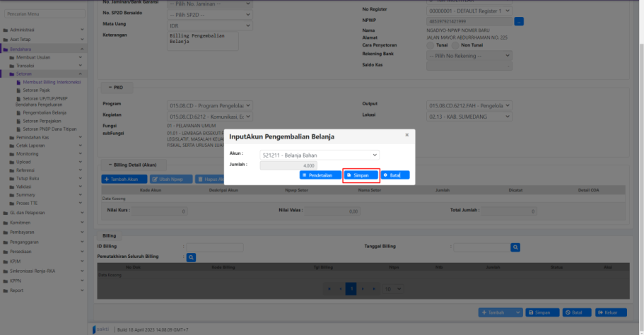Screen dimensions: 644x335
Task: Click the Pencarian Menu search box
Action: coord(42,13)
